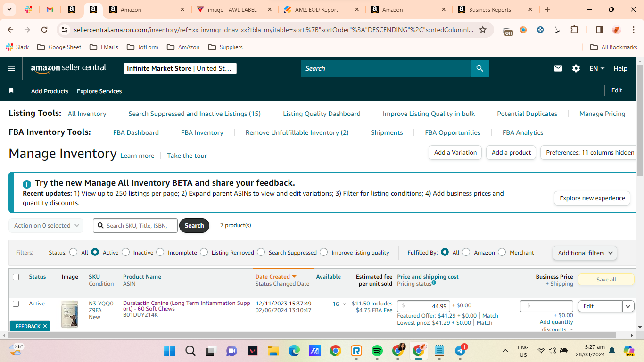
Task: Open the Seller Central hamburger menu
Action: (11, 68)
